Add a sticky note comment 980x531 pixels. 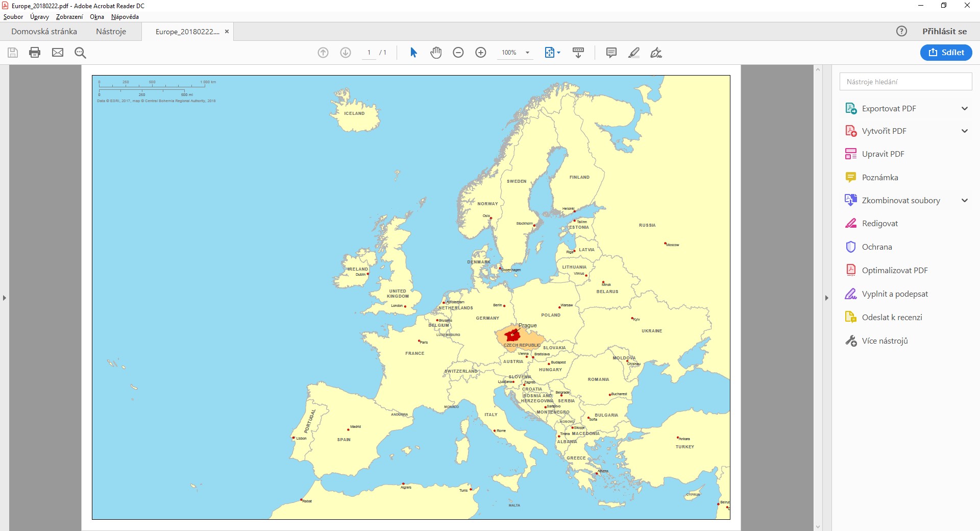click(x=611, y=53)
